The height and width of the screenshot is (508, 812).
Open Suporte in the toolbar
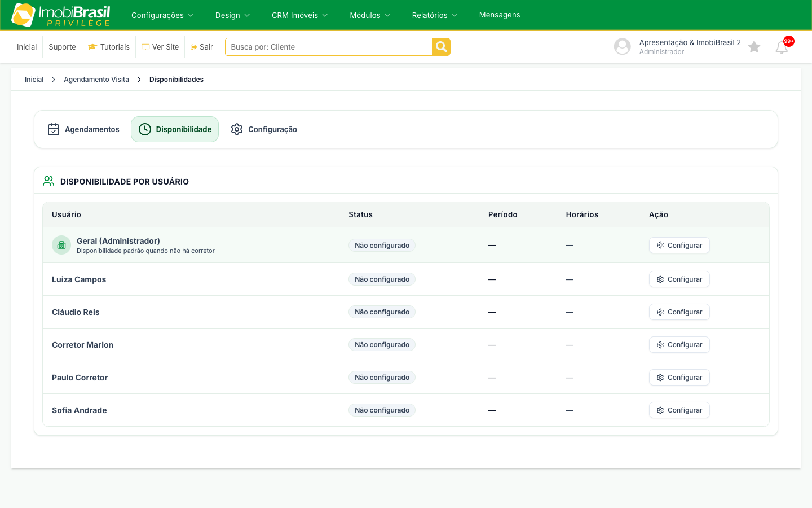tap(62, 47)
